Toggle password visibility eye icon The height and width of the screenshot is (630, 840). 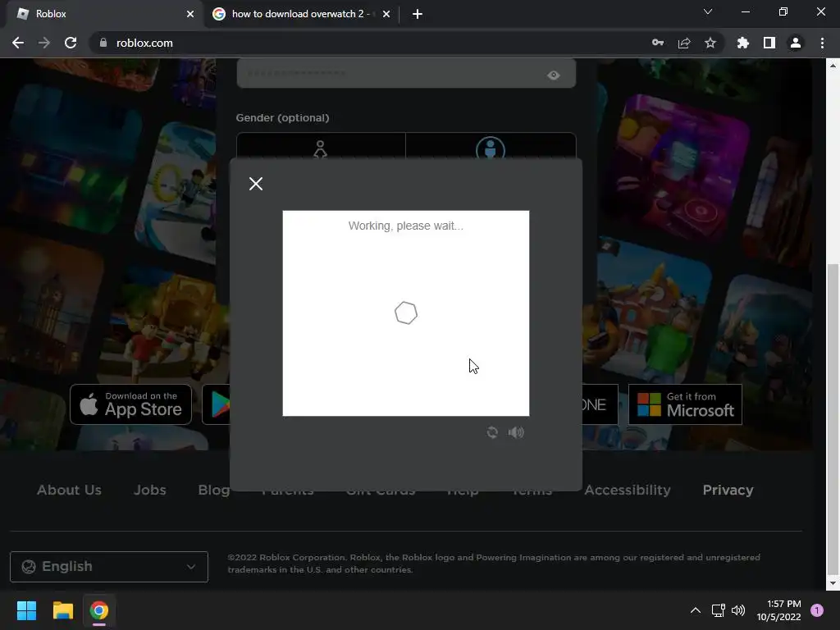point(554,75)
